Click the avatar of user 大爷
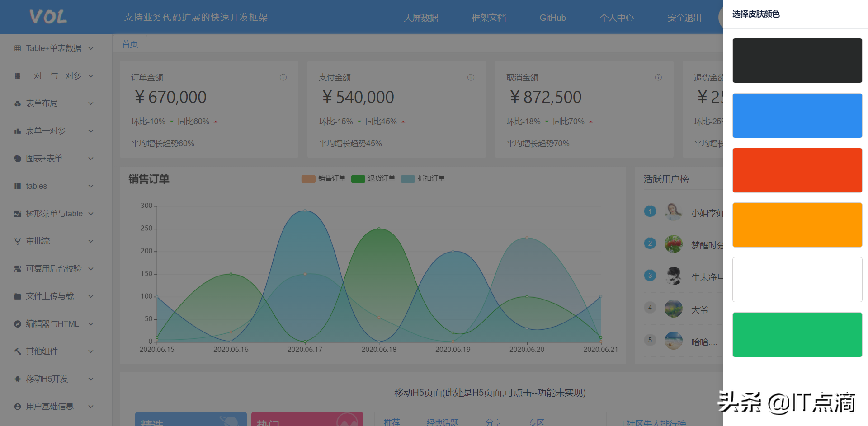 pyautogui.click(x=674, y=309)
